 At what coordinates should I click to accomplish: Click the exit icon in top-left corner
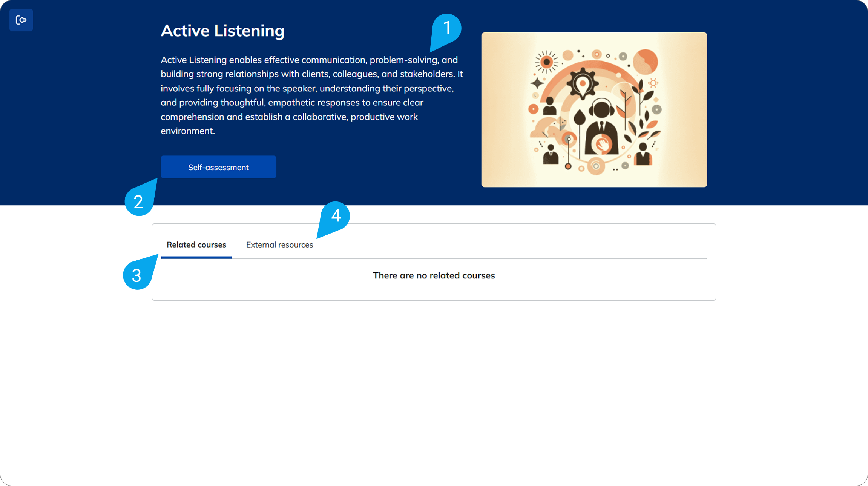point(21,20)
